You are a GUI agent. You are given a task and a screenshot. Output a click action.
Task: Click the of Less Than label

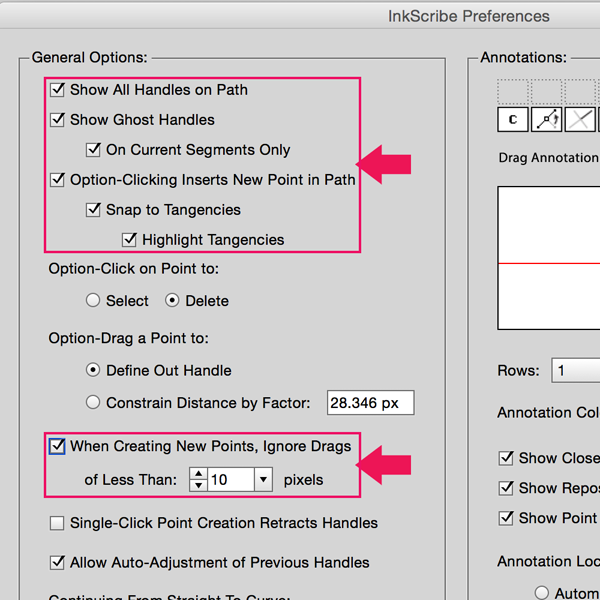pos(131,480)
